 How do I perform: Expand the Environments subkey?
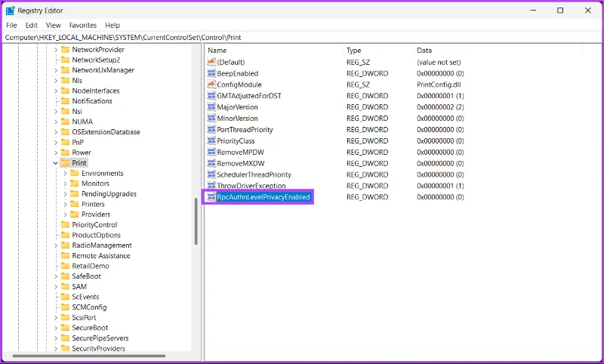[x=65, y=174]
